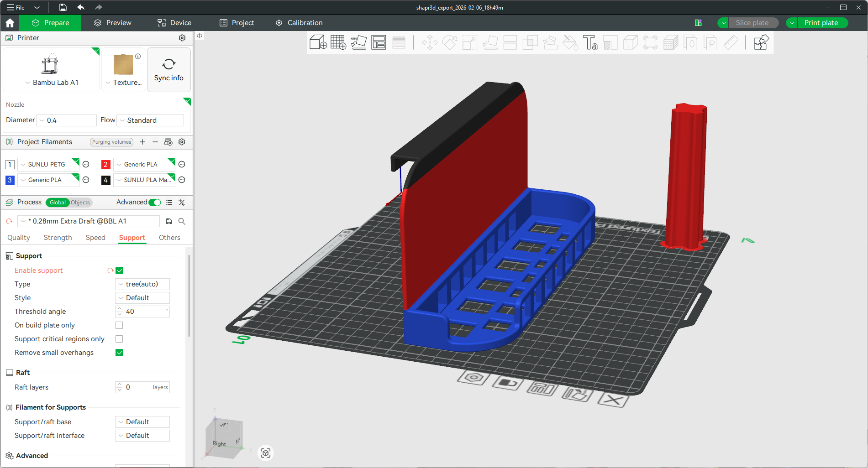Select the Color painting tool
Screen dimensions: 868x468
[x=570, y=42]
